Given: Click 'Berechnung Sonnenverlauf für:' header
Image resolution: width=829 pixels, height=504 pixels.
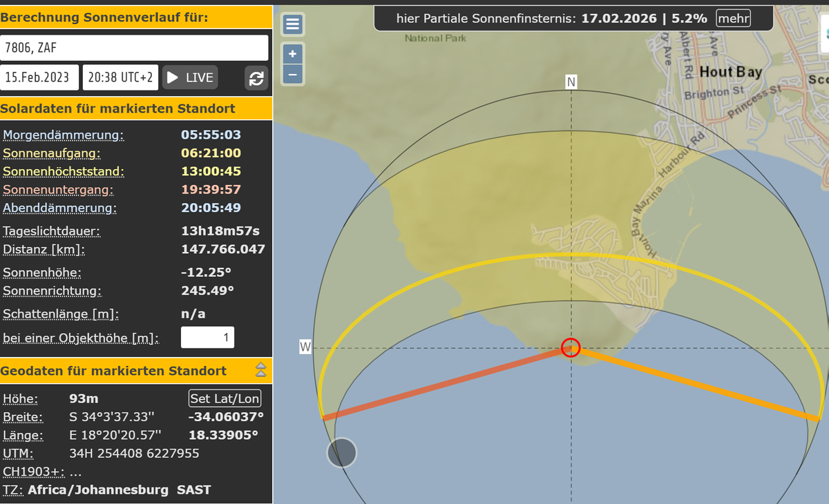Looking at the screenshot, I should [104, 17].
